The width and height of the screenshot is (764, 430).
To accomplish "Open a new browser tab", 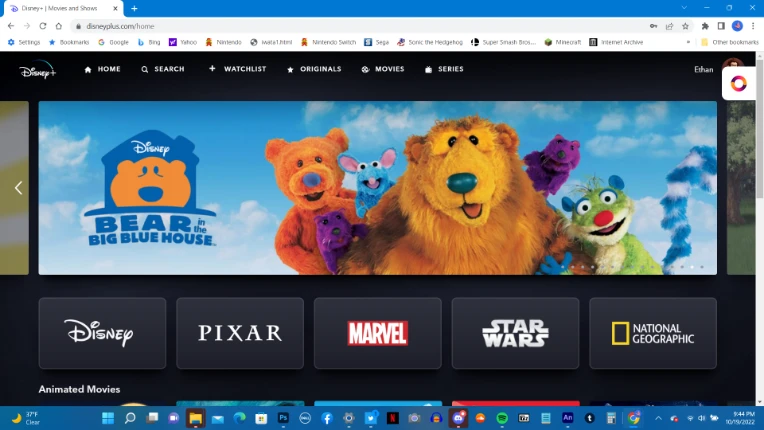I will [x=134, y=8].
